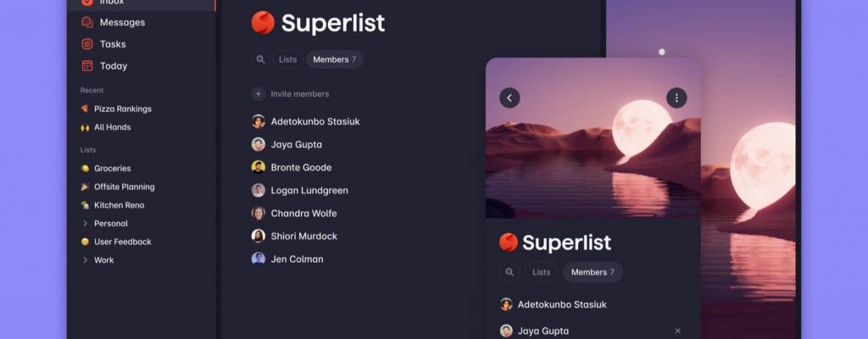Open the three-dot menu on mobile card

676,98
